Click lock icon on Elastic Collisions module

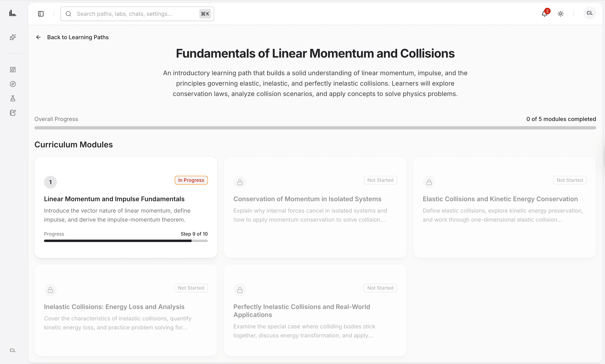429,182
